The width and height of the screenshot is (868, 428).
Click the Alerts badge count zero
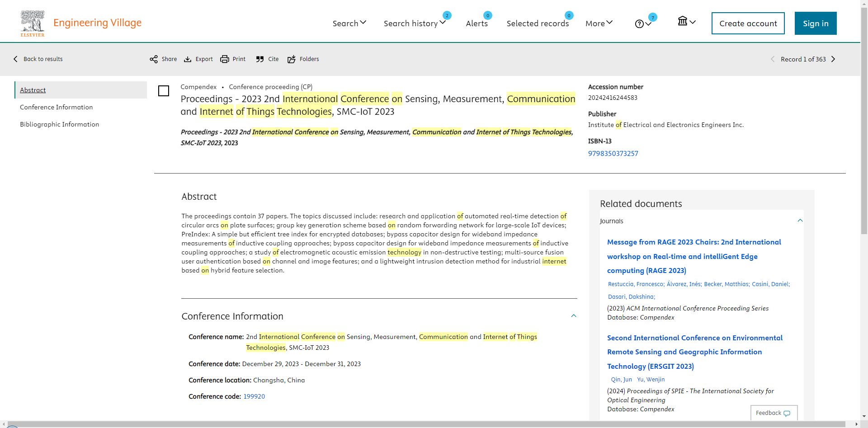tap(487, 15)
